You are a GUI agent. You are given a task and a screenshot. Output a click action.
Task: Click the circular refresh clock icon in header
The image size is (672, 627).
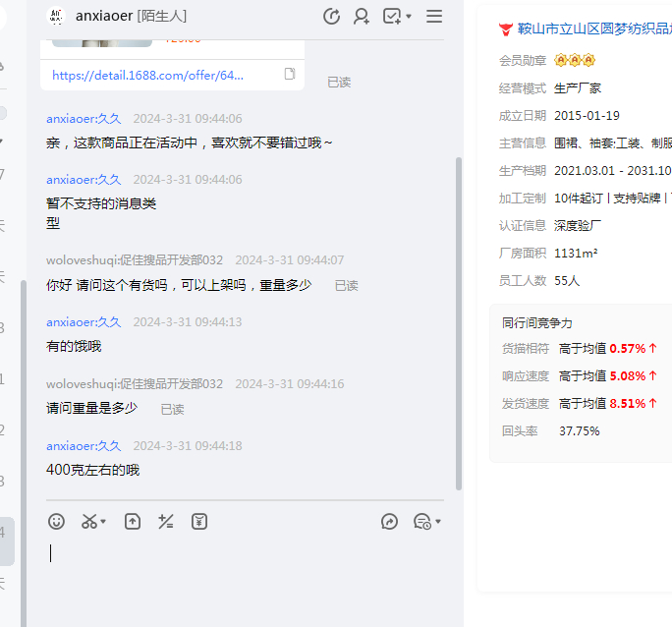331,16
